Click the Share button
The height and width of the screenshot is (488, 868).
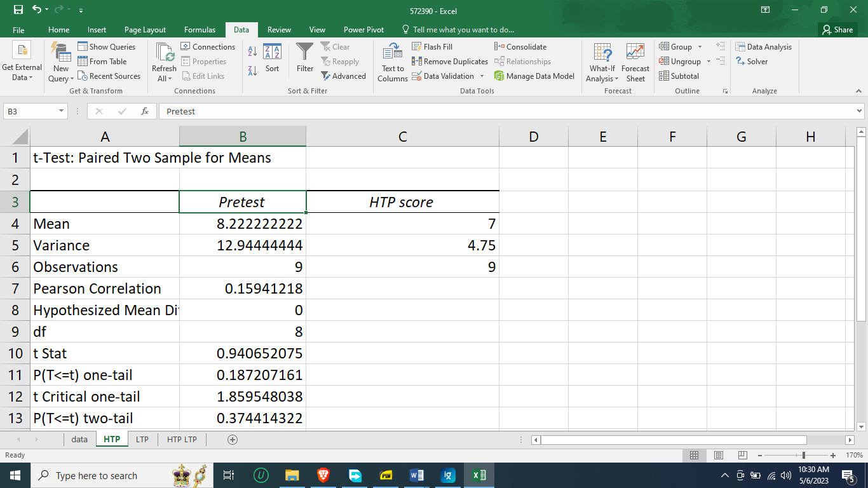[837, 29]
